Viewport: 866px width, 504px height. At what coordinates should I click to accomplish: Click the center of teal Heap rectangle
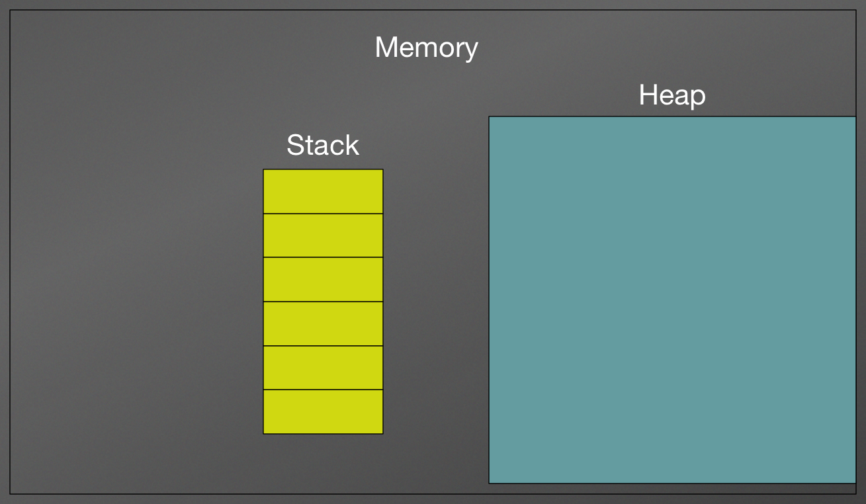click(672, 300)
